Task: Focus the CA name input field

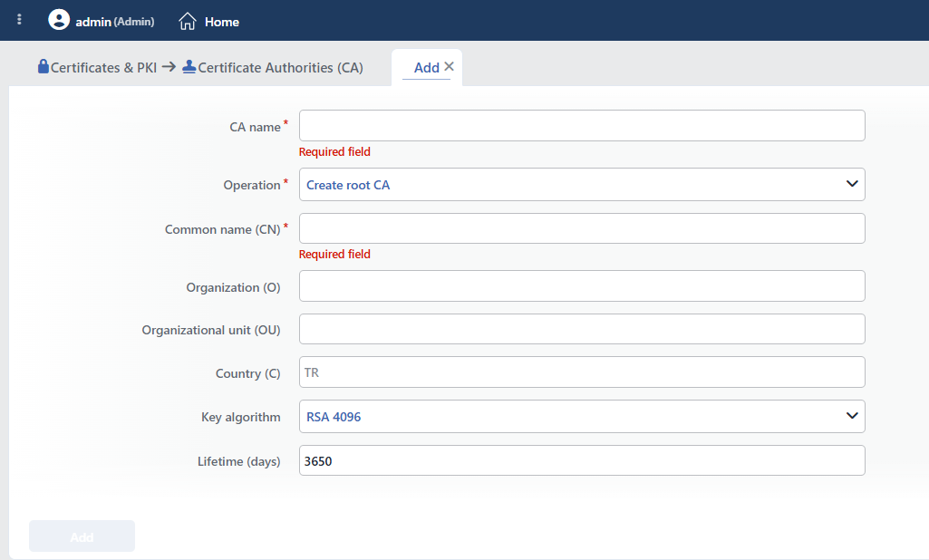Action: coord(582,126)
